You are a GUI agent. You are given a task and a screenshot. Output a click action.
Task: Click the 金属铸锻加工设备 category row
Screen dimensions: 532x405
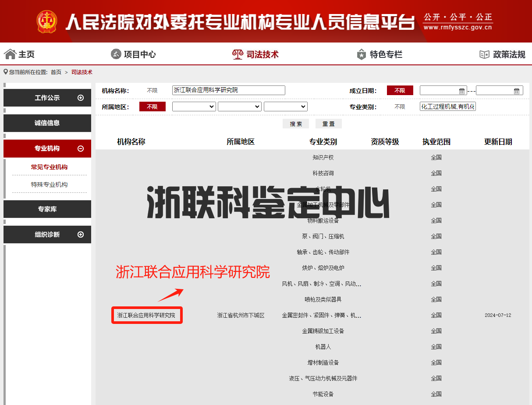click(323, 331)
